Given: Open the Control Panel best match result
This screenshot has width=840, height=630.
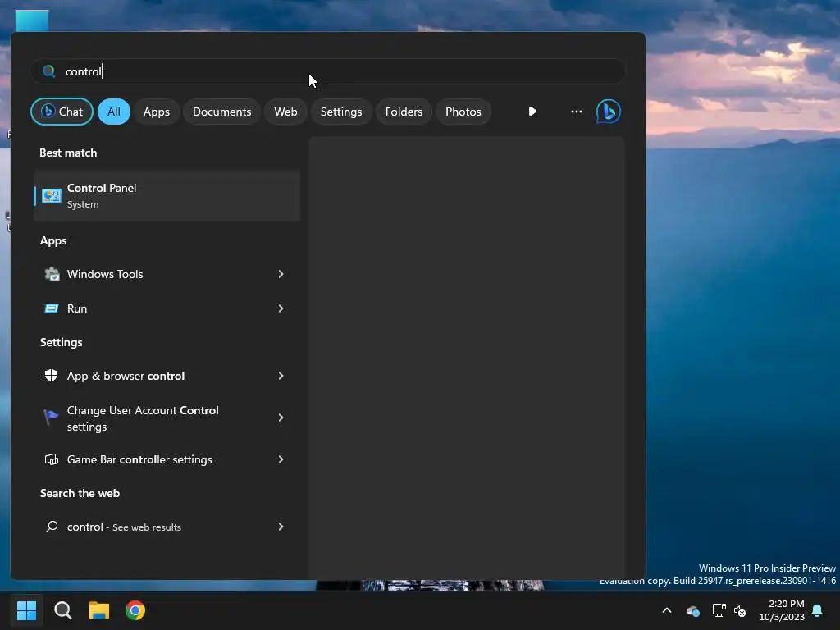Looking at the screenshot, I should click(x=167, y=196).
